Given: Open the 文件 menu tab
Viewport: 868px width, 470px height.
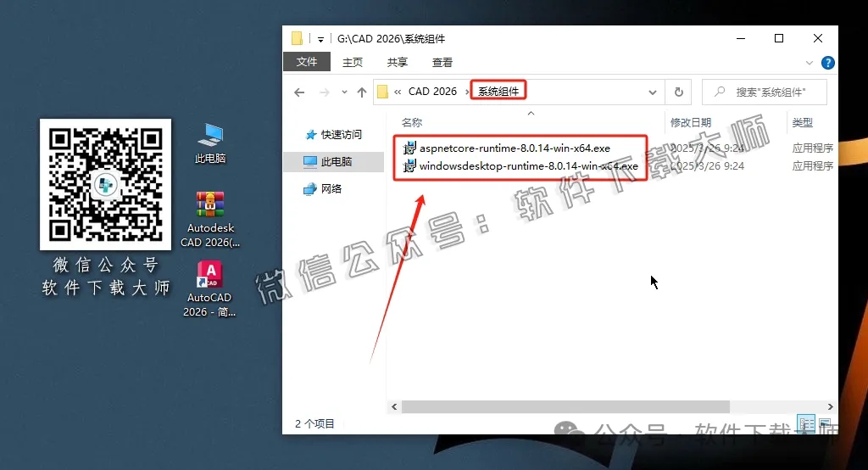Looking at the screenshot, I should click(x=306, y=62).
